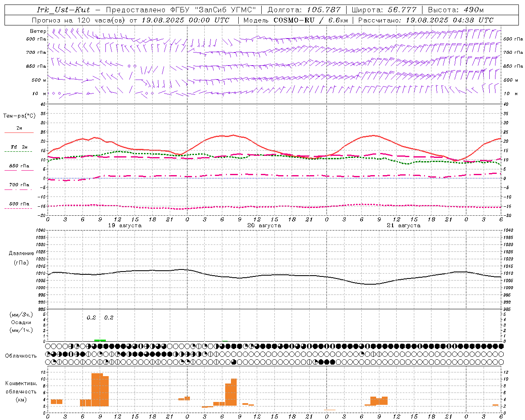
Task: Click left wind-row label "500 м"
Action: point(39,80)
